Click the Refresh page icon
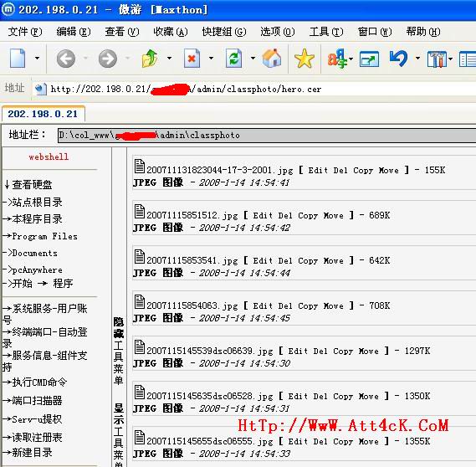This screenshot has height=467, width=476. [x=233, y=58]
